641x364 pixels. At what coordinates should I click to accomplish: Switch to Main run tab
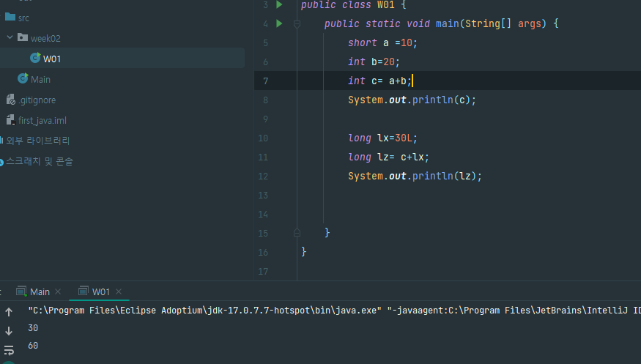click(40, 291)
